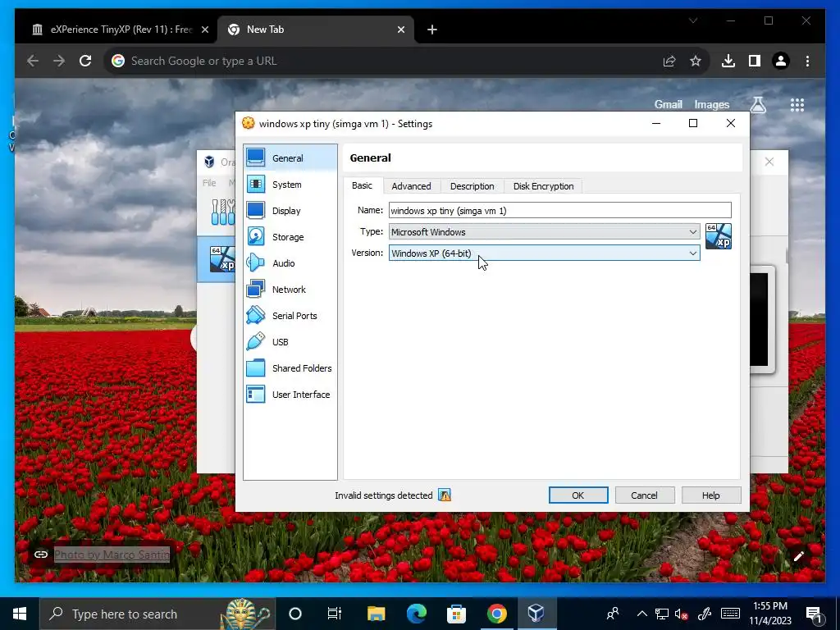Bookmark this tab with the star icon
The image size is (840, 630).
pos(696,61)
